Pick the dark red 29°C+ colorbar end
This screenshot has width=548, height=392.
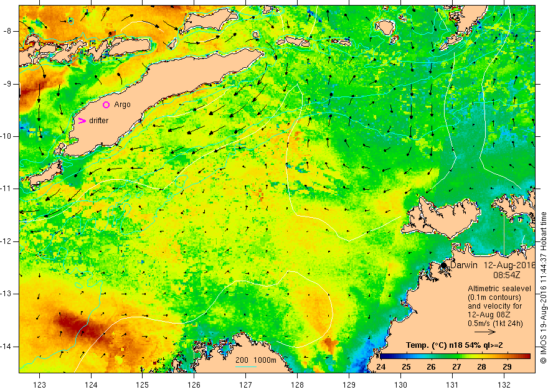click(x=527, y=357)
